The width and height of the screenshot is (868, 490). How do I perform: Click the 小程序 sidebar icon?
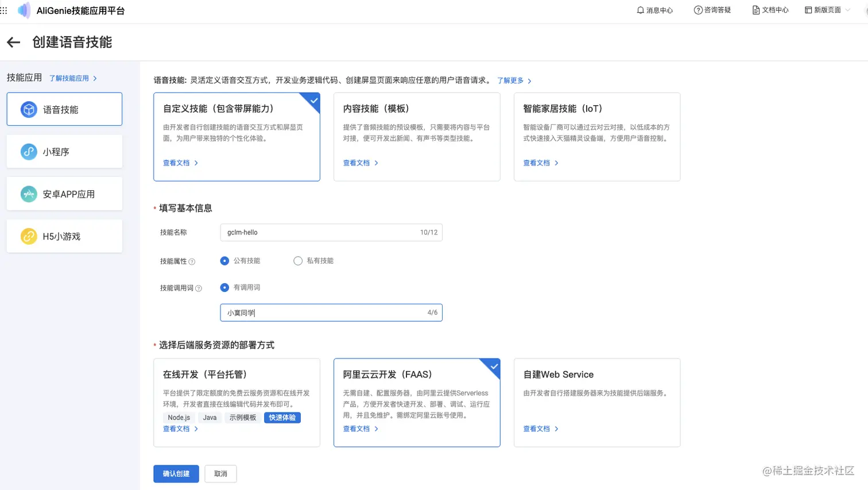point(29,152)
